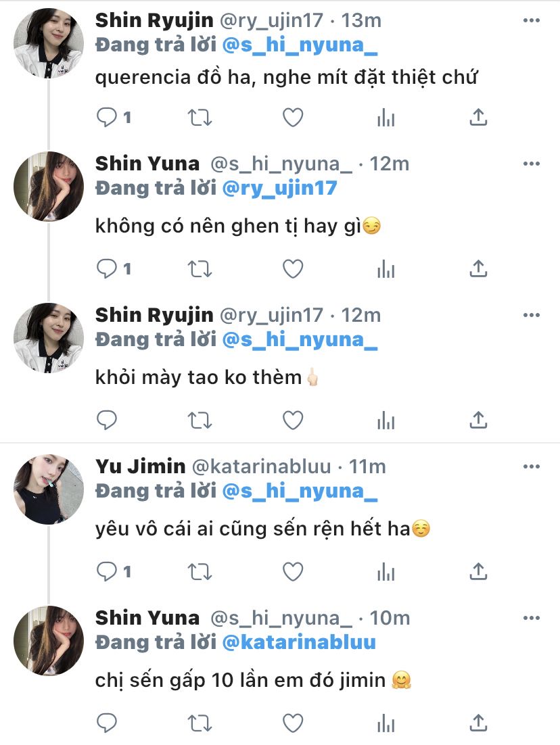Like Ryujin's "khỏi mày tao ko thèm" tweet

(x=292, y=420)
